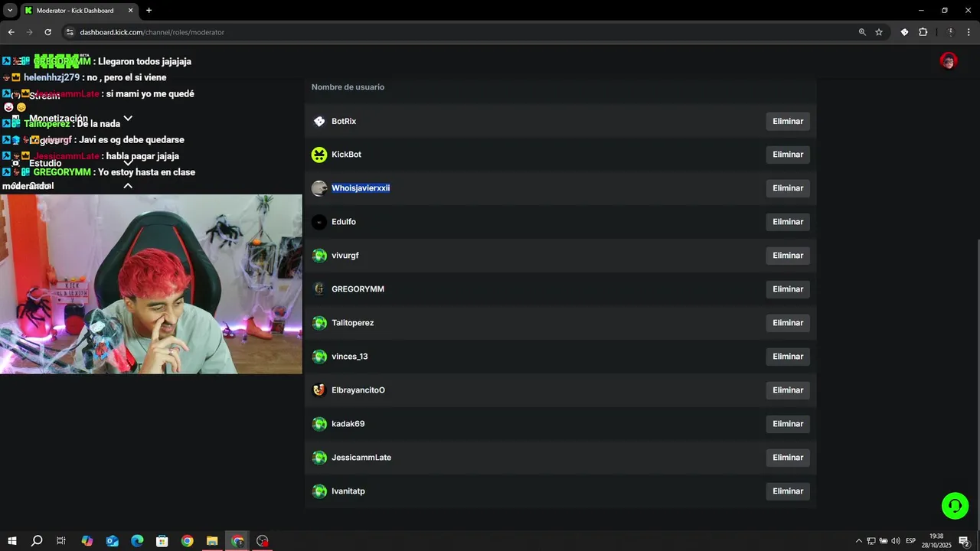Click the Ivanitatp username text
Viewport: 980px width, 551px height.
[348, 491]
